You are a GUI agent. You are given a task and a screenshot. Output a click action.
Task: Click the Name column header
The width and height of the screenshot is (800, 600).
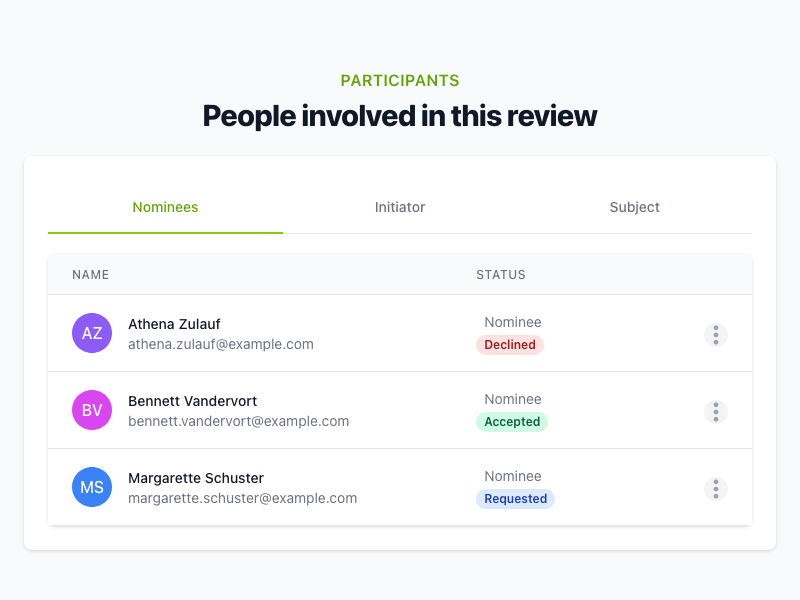pos(91,275)
